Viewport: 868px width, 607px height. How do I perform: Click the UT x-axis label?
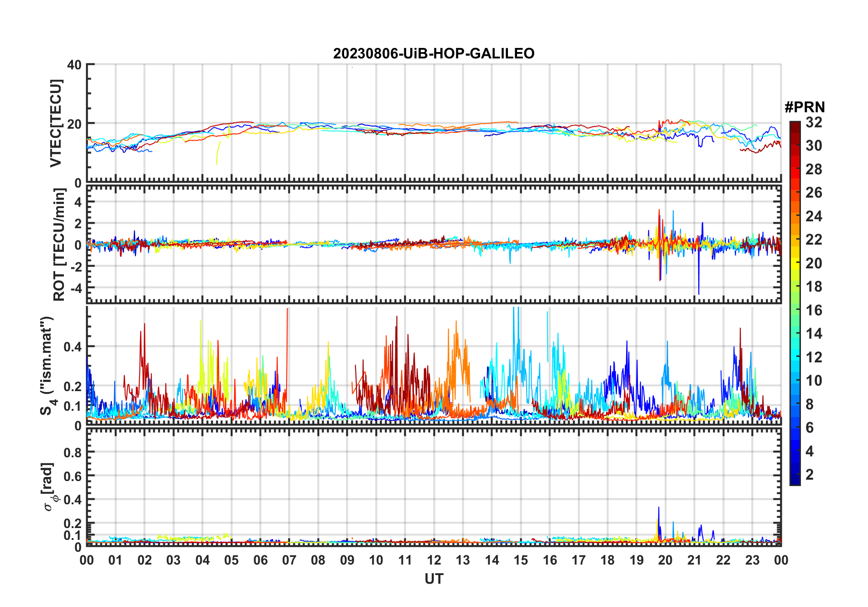(434, 579)
